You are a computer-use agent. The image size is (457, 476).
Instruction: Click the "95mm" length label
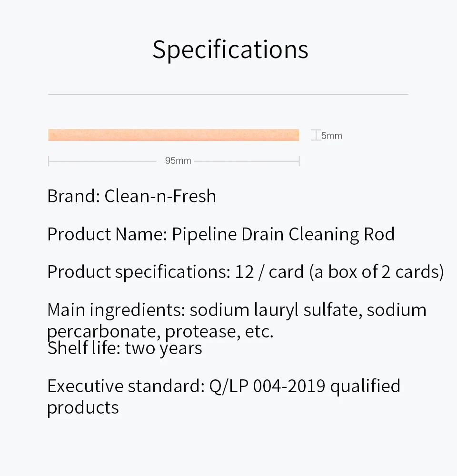coord(178,161)
